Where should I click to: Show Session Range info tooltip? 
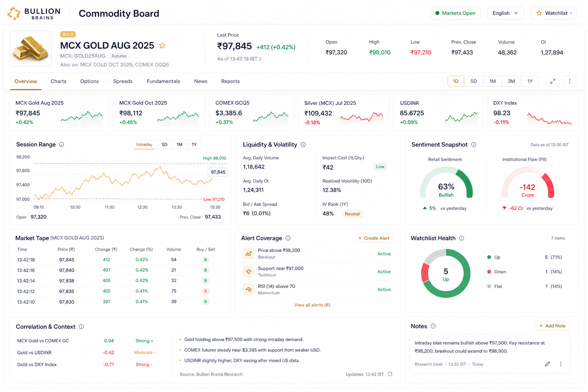point(61,144)
